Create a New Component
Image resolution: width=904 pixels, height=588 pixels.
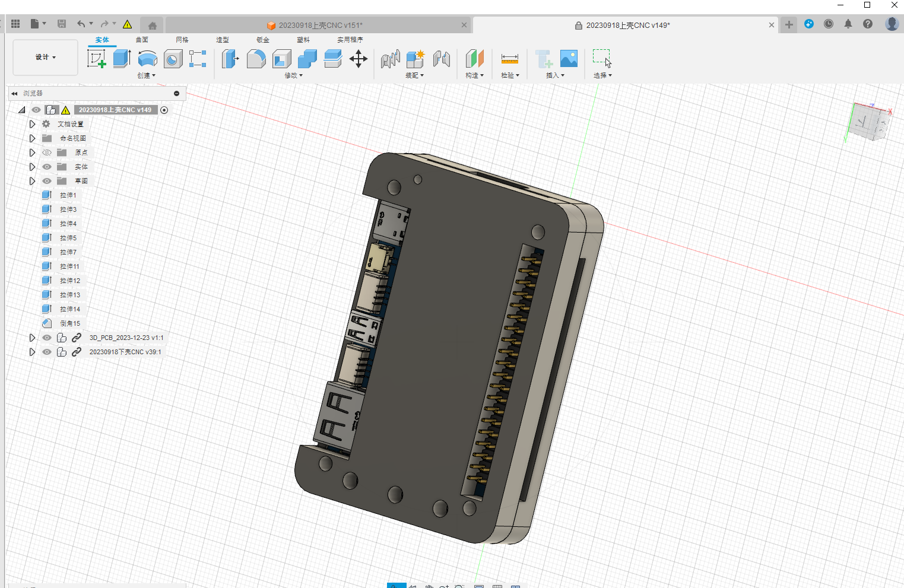tap(415, 59)
